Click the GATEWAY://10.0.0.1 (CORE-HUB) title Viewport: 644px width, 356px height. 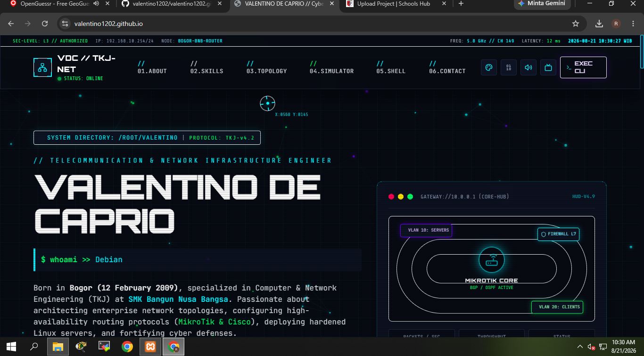(465, 197)
